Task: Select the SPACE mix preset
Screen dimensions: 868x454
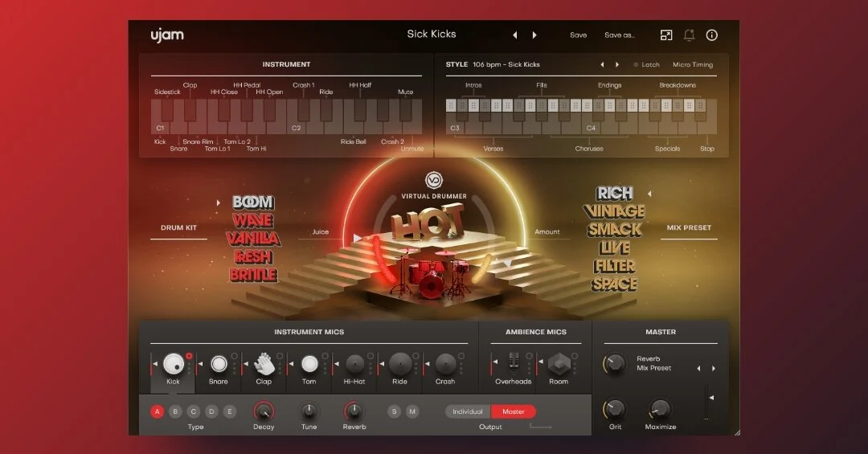Action: coord(615,284)
